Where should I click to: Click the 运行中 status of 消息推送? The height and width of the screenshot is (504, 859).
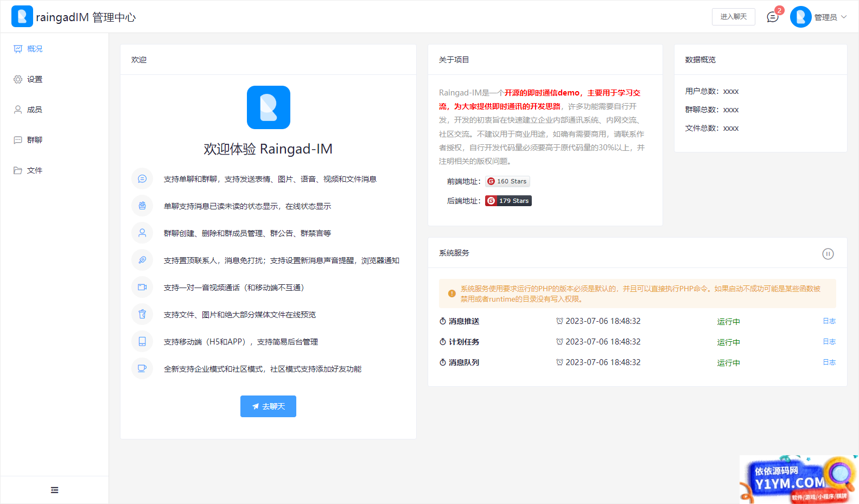pos(728,322)
